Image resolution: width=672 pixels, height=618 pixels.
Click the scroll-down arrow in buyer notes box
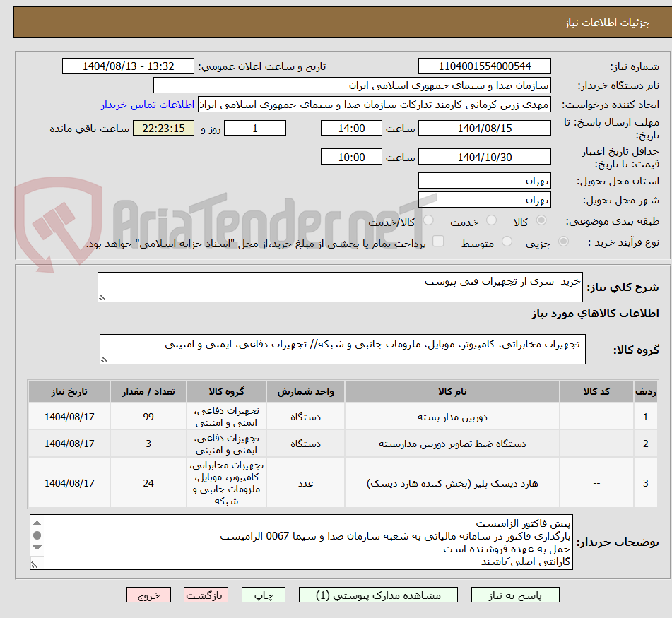tap(37, 548)
